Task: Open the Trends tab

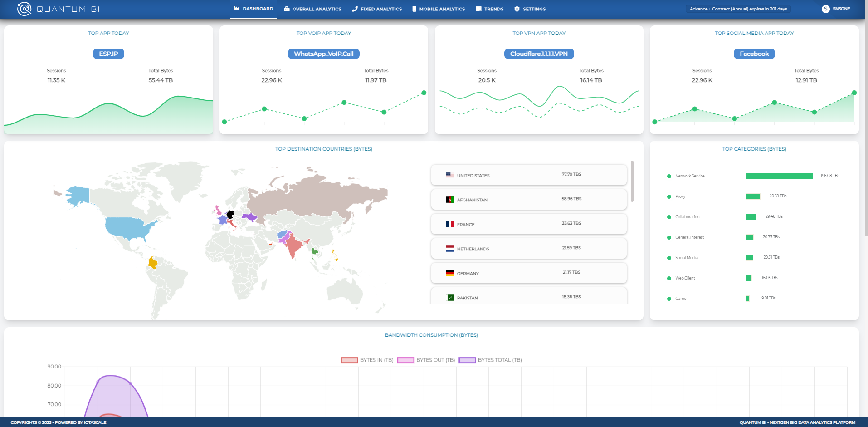Action: [493, 9]
